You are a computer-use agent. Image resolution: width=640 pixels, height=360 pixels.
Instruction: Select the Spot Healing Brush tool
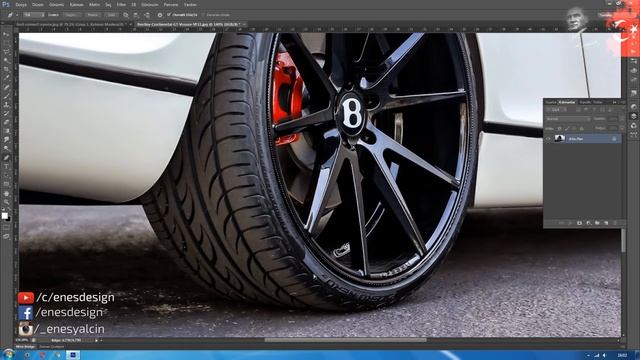(6, 87)
